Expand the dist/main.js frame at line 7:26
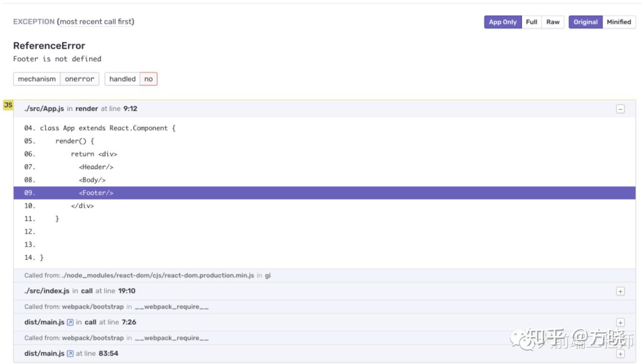The width and height of the screenshot is (642, 364). pos(621,322)
